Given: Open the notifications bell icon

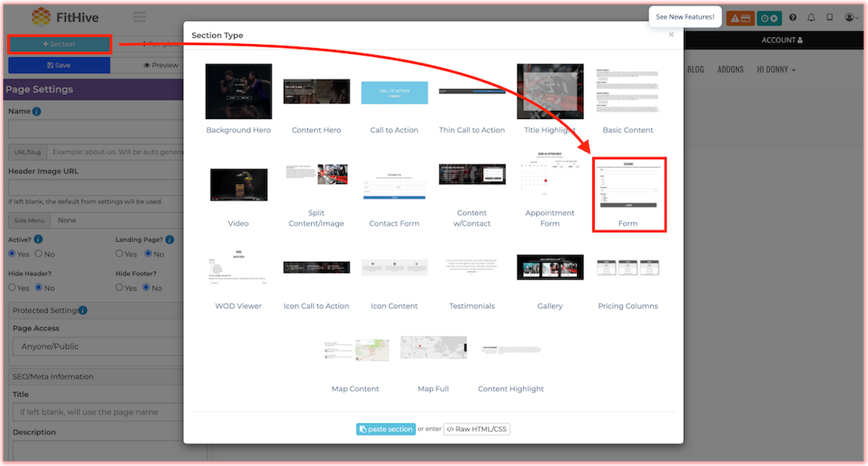Looking at the screenshot, I should (811, 18).
